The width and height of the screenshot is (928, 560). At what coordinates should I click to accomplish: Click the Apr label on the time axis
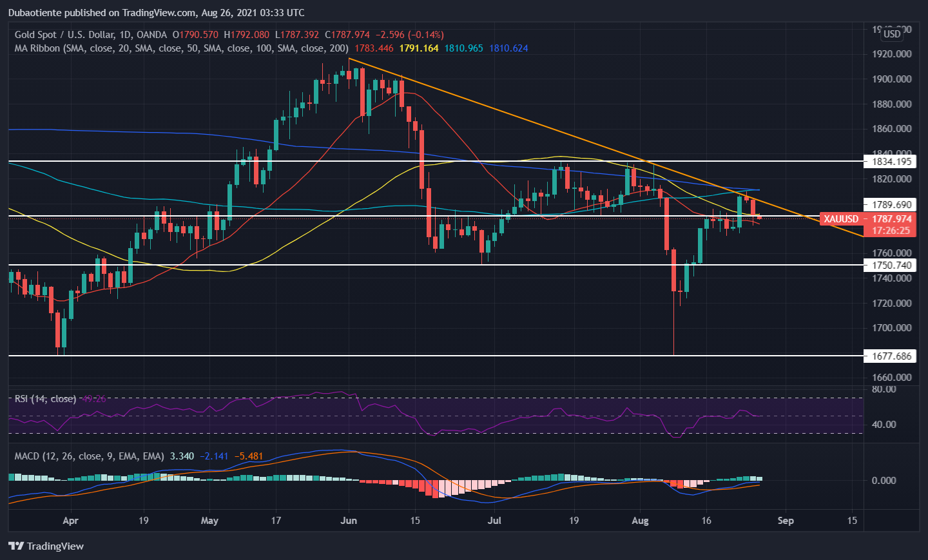71,521
